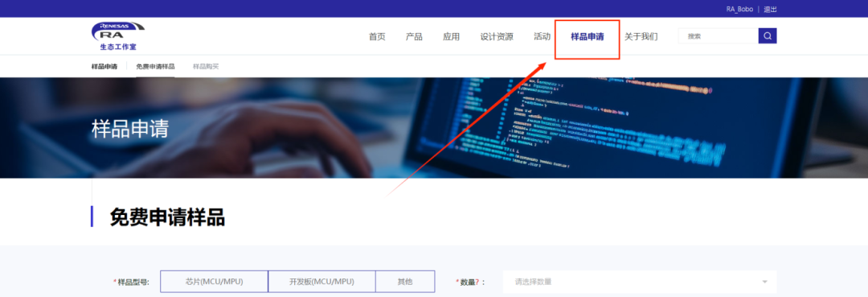868x297 pixels.
Task: Click the quantity dropdown arrow
Action: pyautogui.click(x=764, y=282)
